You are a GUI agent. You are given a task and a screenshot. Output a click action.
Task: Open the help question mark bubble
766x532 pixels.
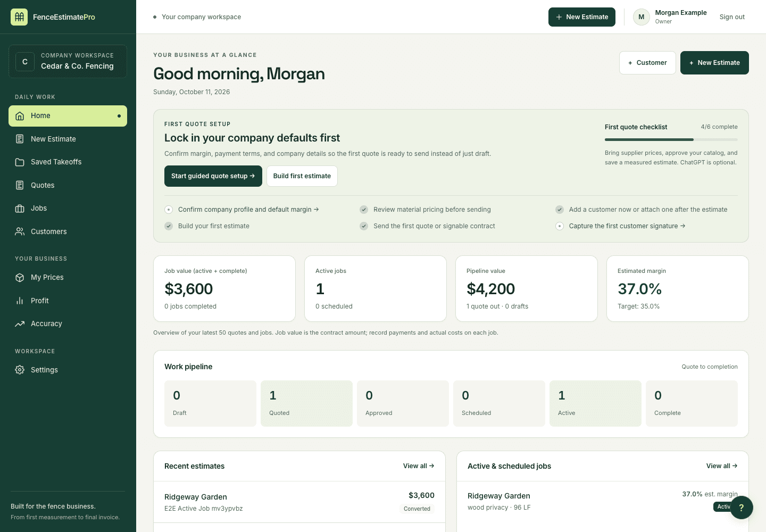click(x=742, y=508)
